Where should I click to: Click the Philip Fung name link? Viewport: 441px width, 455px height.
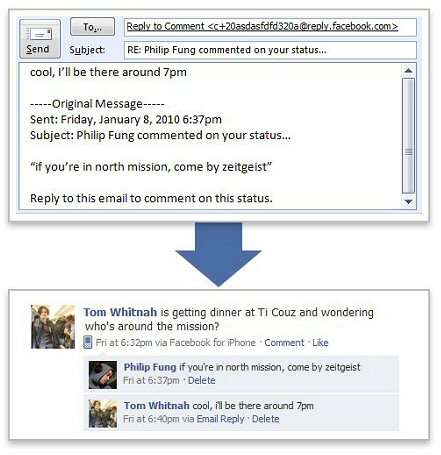[x=150, y=367]
